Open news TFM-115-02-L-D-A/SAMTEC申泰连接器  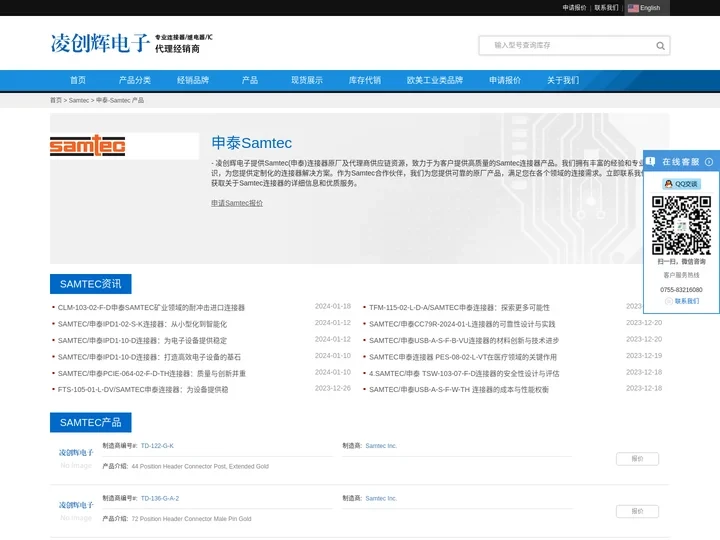pyautogui.click(x=459, y=308)
